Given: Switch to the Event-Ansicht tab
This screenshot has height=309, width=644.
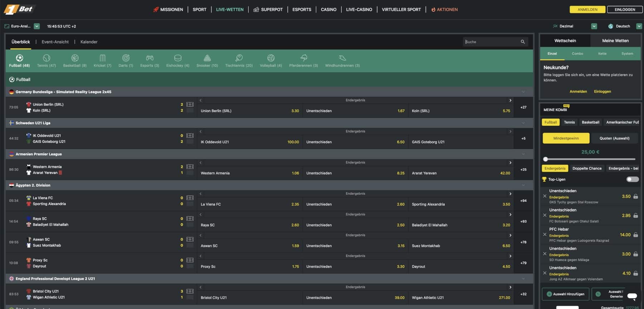Looking at the screenshot, I should point(55,42).
